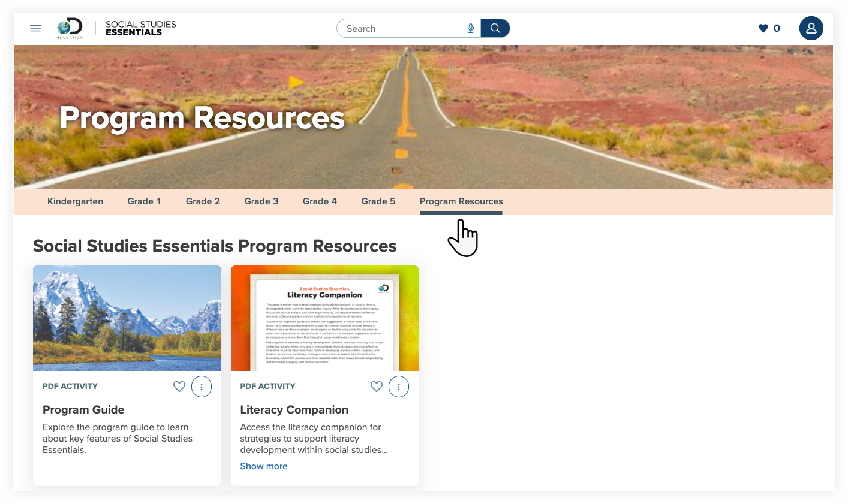
Task: Favorite the Literacy Companion card
Action: pyautogui.click(x=377, y=387)
